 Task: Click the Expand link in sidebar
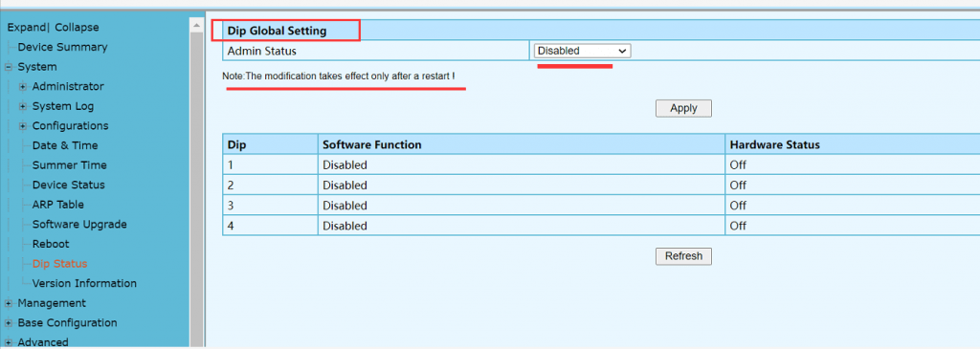tap(26, 28)
